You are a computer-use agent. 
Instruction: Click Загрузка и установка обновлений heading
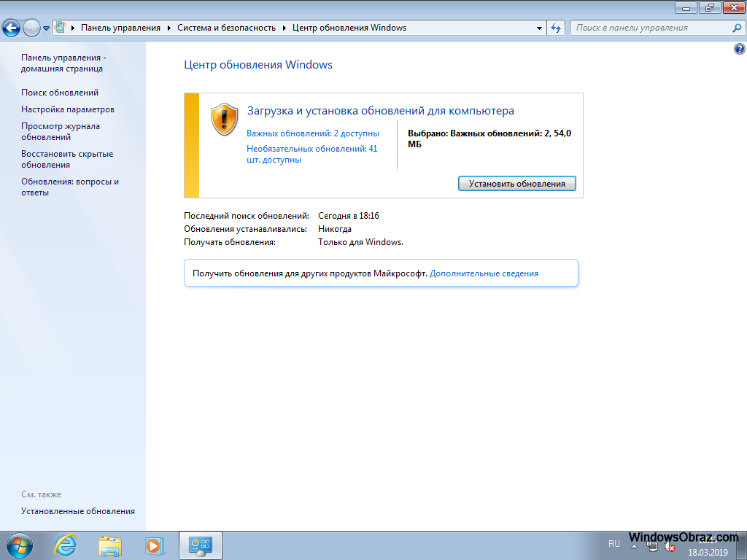[381, 111]
